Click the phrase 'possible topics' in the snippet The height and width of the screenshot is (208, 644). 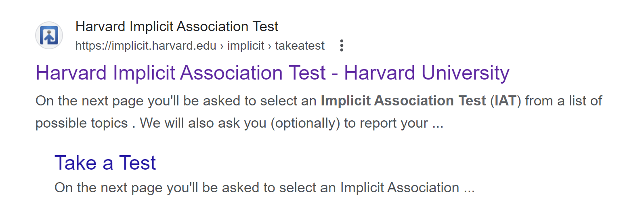82,123
